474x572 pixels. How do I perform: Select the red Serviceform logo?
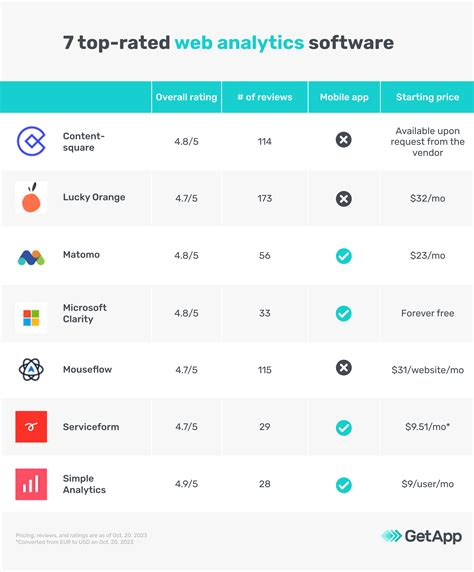tap(31, 426)
